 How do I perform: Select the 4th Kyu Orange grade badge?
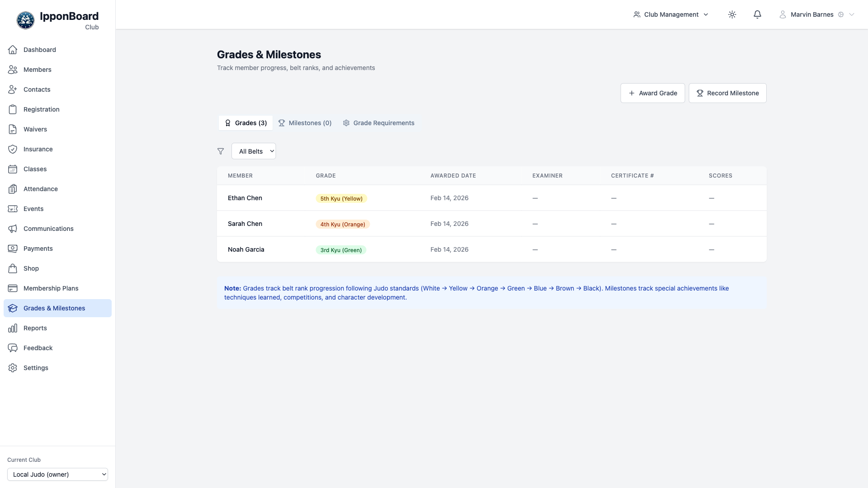click(343, 224)
